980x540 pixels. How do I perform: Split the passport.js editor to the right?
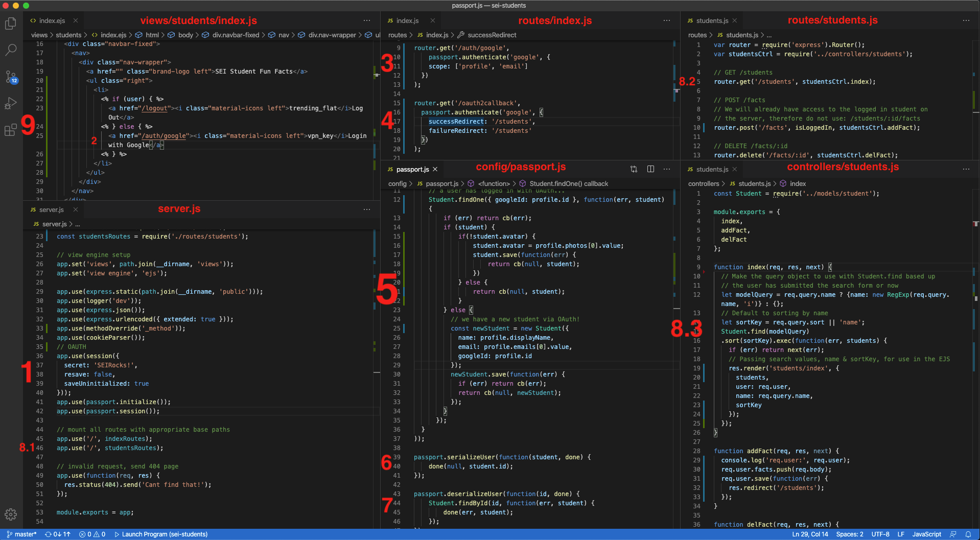tap(650, 169)
